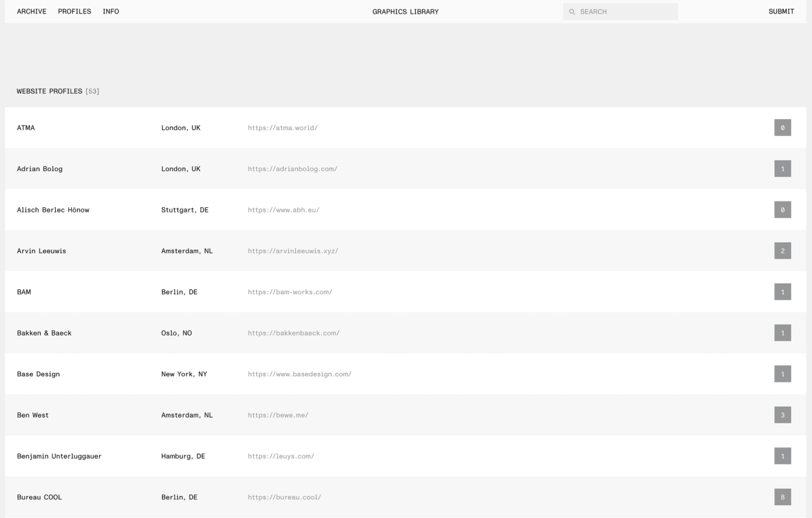Screen dimensions: 812x518
Task: Visit https://leuys.com/ link
Action: click(281, 456)
